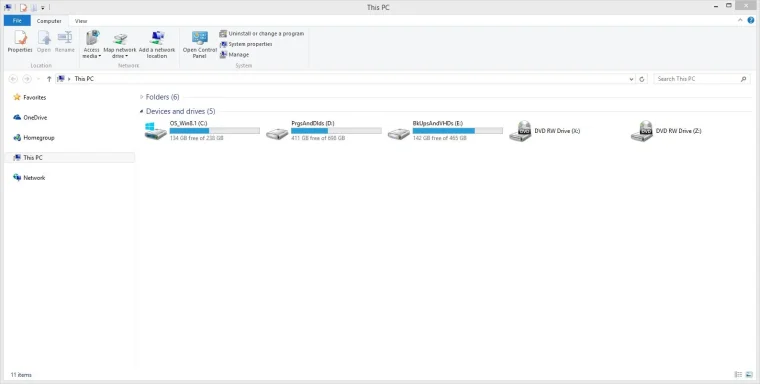Open the File menu tab
760x384 pixels.
tap(17, 21)
